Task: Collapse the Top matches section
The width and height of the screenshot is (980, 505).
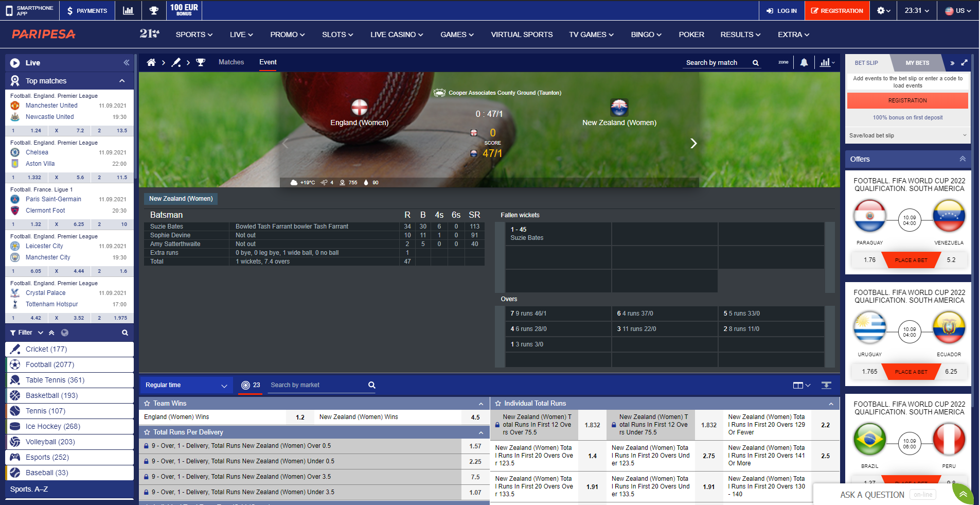Action: click(121, 81)
